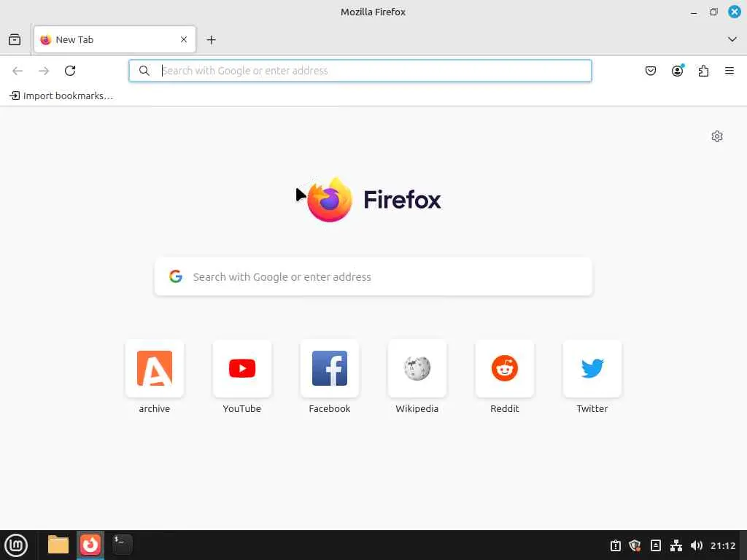Close the Mozilla Firefox window
Viewport: 747px width, 560px height.
point(735,12)
